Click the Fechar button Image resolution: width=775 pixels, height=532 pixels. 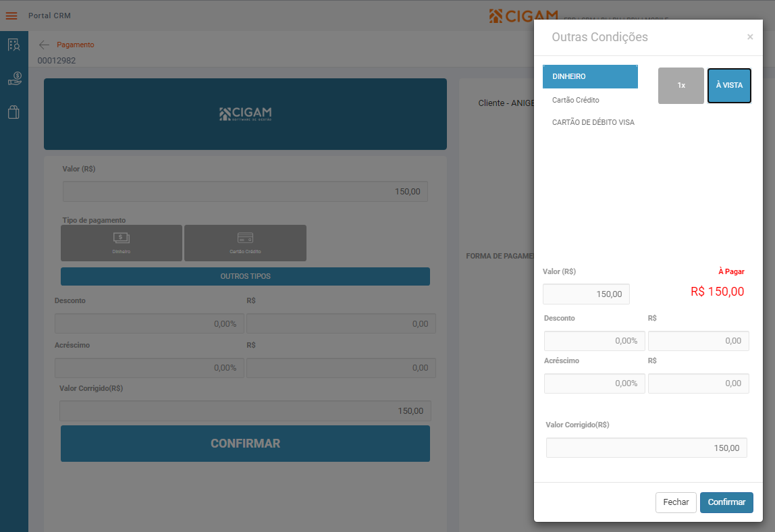(676, 502)
